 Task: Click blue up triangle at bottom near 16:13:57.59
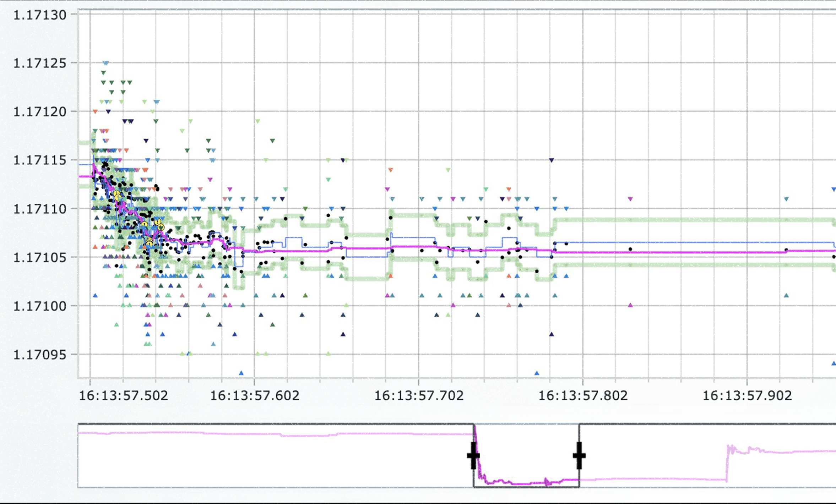click(241, 373)
